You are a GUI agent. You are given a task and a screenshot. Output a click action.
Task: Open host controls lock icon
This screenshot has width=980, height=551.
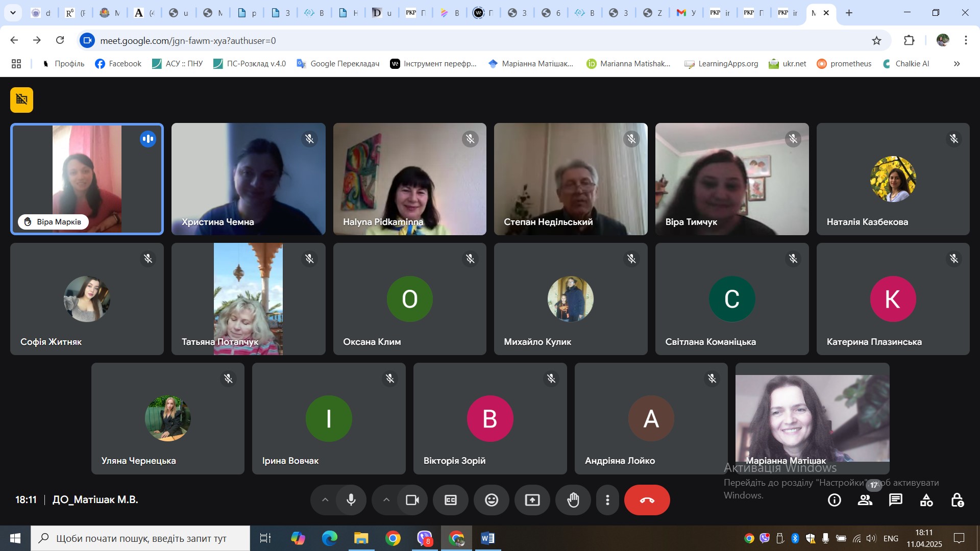[957, 500]
